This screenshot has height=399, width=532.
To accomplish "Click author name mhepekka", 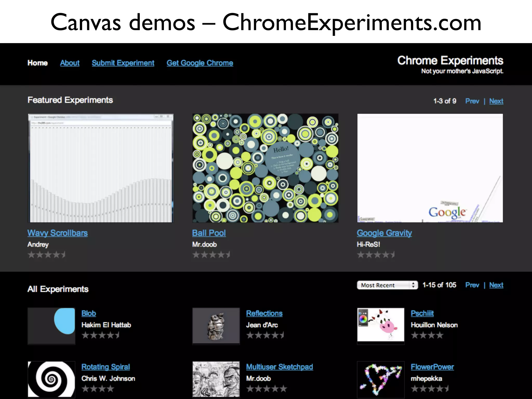I will coord(426,378).
